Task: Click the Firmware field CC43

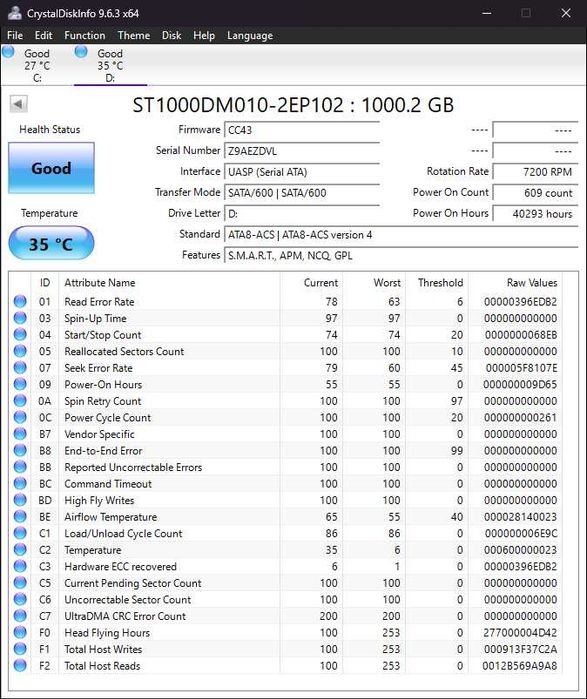Action: pyautogui.click(x=302, y=130)
